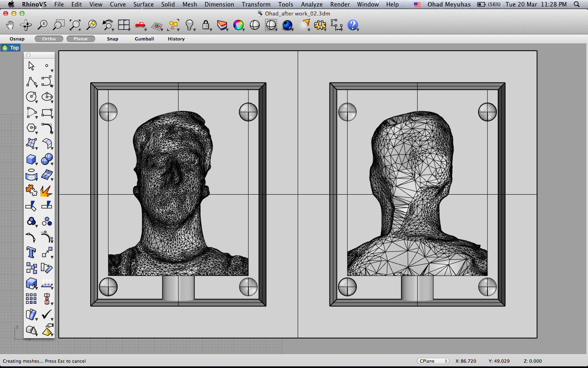Select the Text object tool
The width and height of the screenshot is (588, 368).
tap(31, 252)
